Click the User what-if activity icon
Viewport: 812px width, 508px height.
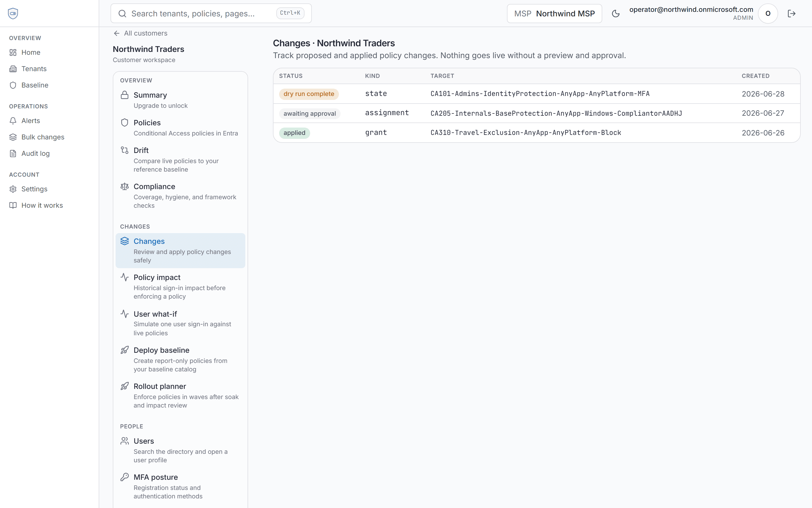125,314
